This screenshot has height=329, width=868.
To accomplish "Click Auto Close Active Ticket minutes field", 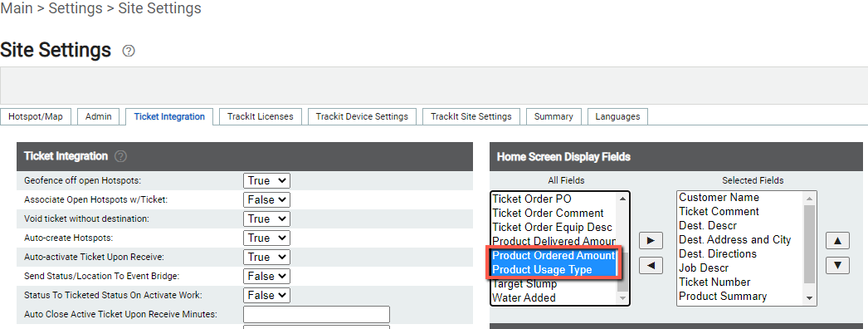I will click(317, 314).
